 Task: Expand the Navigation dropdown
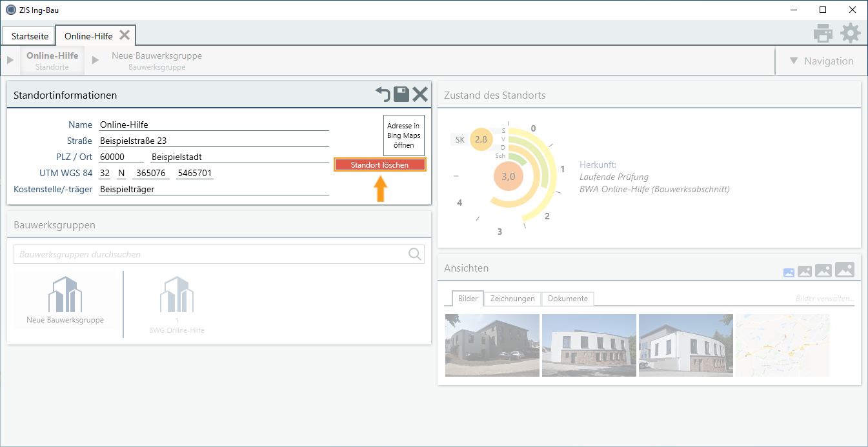tap(822, 61)
